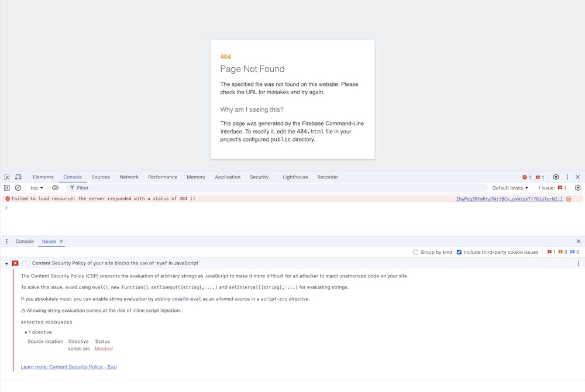585x392 pixels.
Task: Toggle the device toolbar icon
Action: (x=18, y=177)
